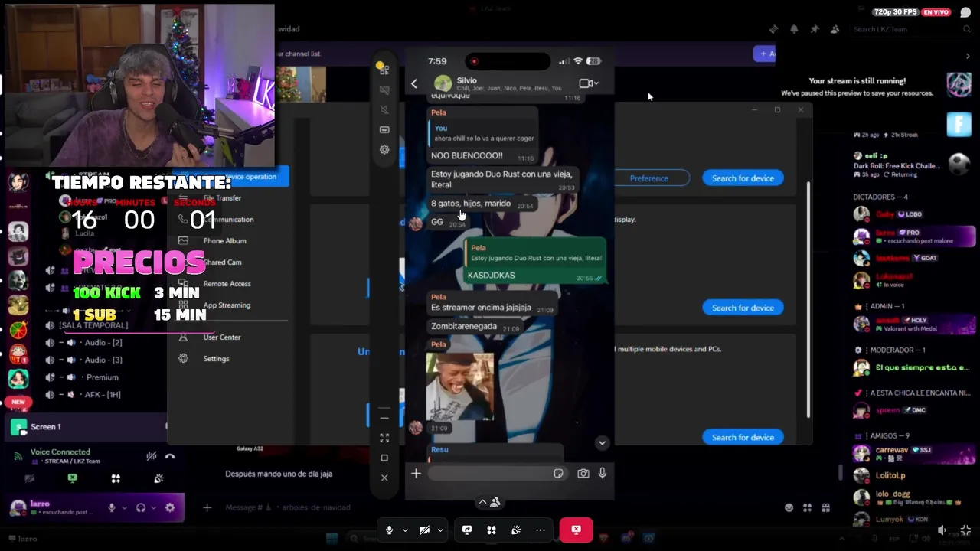Click the Preference button
This screenshot has height=551, width=980.
click(648, 178)
